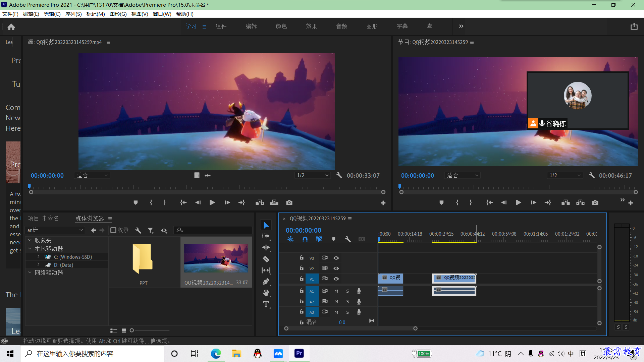Toggle lock on track V1
This screenshot has width=644, height=362.
click(x=302, y=279)
